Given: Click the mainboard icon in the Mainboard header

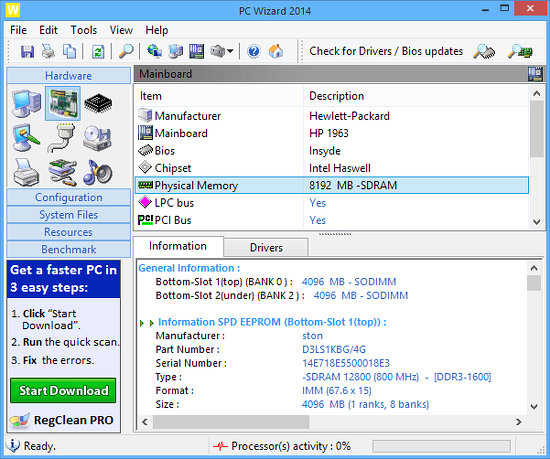Looking at the screenshot, I should [535, 74].
